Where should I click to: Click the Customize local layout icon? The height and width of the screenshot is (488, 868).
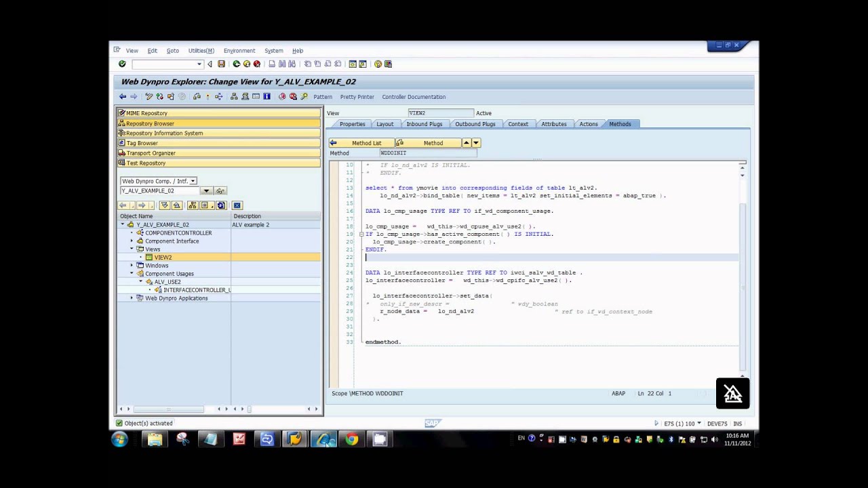(x=388, y=64)
